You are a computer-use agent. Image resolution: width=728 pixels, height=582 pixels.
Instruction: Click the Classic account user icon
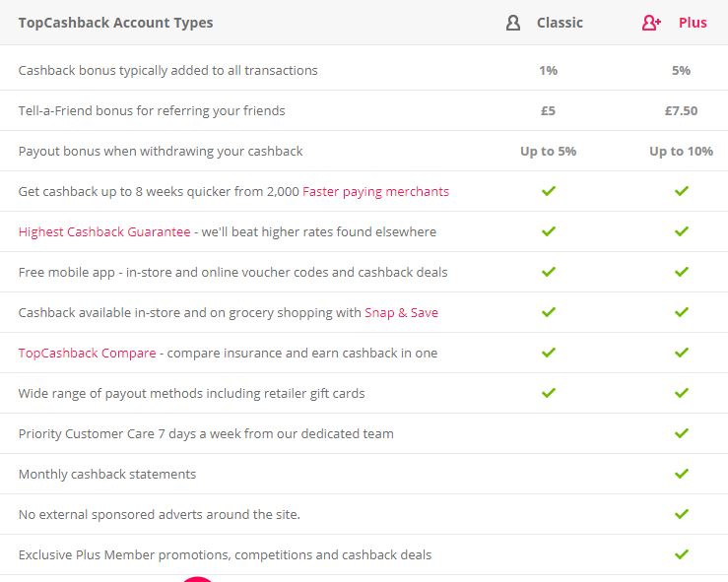point(513,23)
